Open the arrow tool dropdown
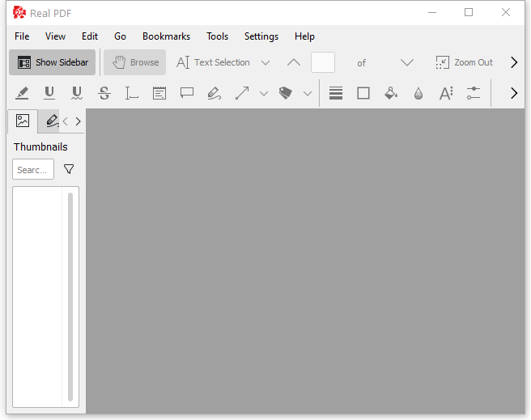531x420 pixels. point(264,93)
